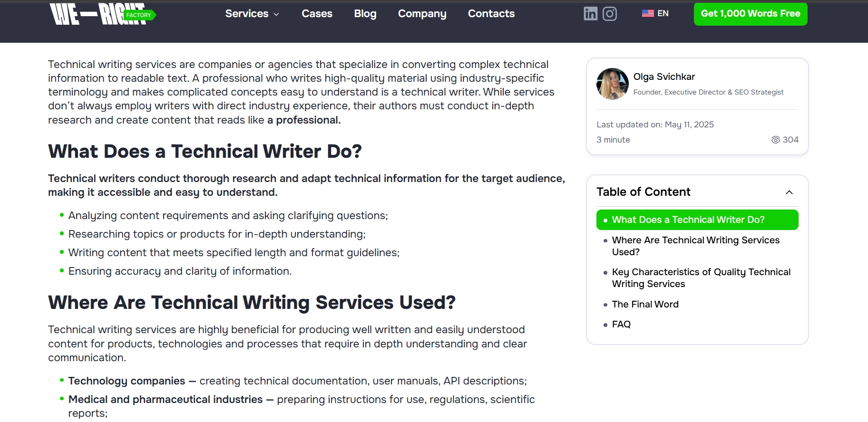868x422 pixels.
Task: Click the US flag language icon
Action: pos(647,13)
